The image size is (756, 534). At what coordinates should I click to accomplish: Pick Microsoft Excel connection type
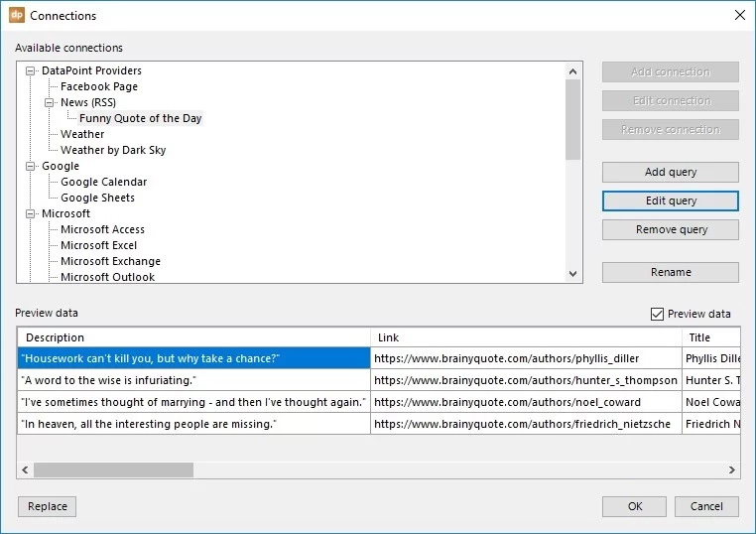click(x=98, y=245)
